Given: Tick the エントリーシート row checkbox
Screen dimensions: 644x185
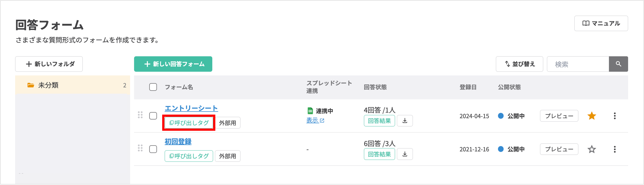Looking at the screenshot, I should coord(153,116).
